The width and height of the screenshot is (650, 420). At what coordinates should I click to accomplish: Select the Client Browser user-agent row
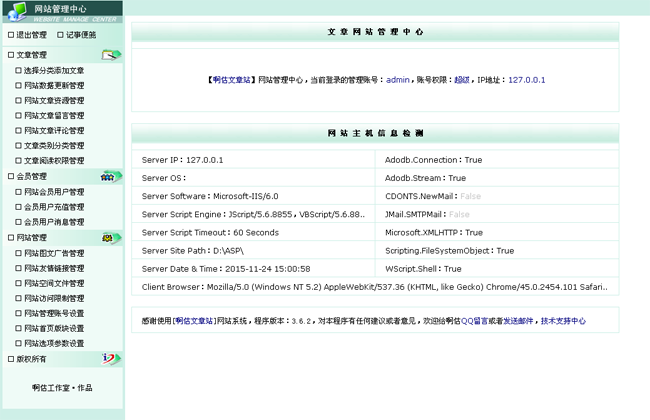point(375,287)
